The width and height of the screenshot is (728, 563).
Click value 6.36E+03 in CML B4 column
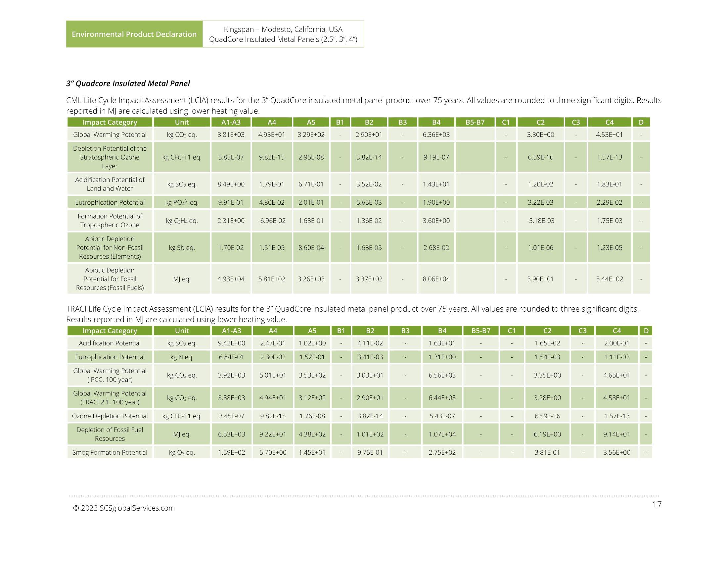436,134
